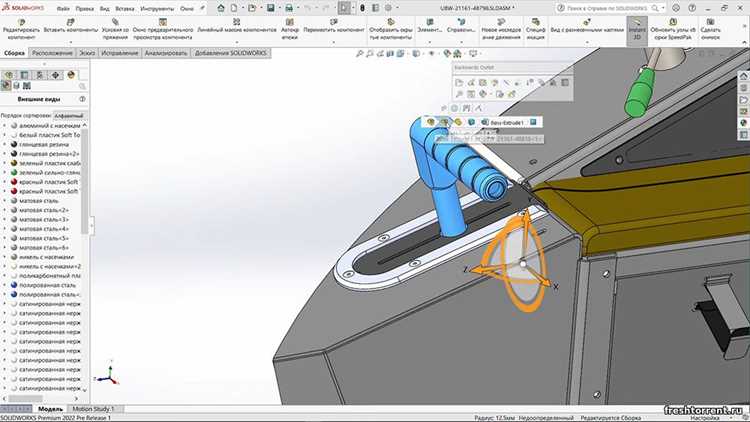Open dropdown arrow under Линейный массив компонентов
The image size is (750, 422).
(237, 42)
